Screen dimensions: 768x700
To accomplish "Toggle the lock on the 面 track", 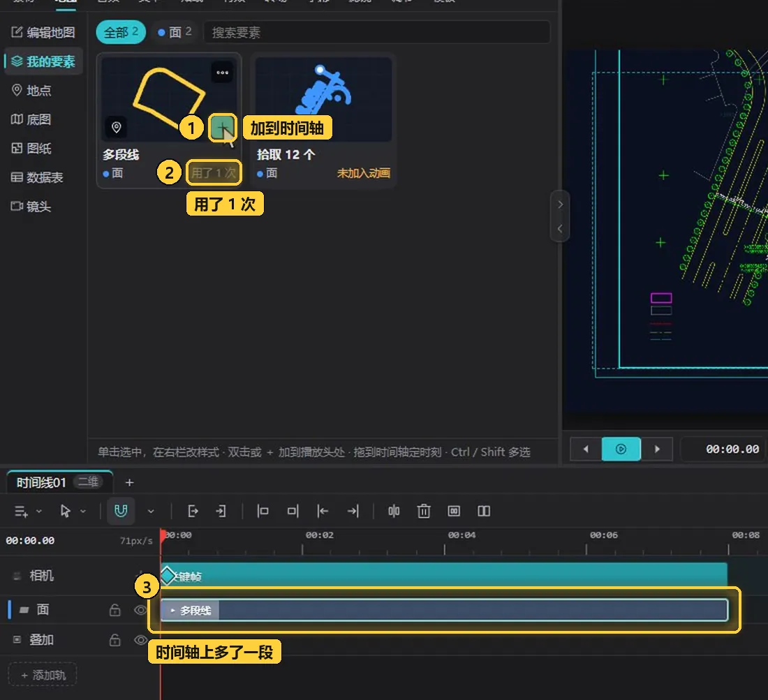I will coord(115,610).
